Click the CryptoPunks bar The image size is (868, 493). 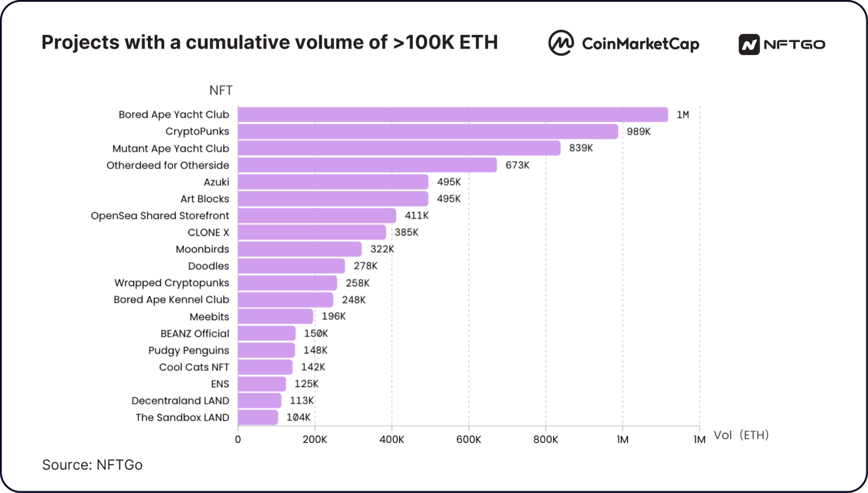point(428,131)
